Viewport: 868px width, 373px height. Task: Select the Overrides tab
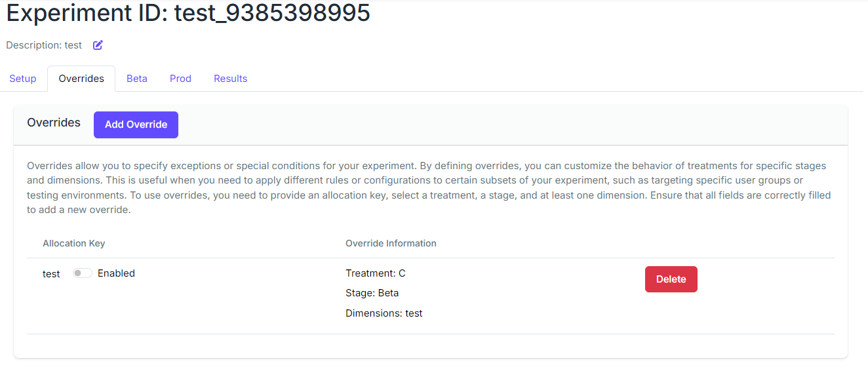pyautogui.click(x=81, y=79)
